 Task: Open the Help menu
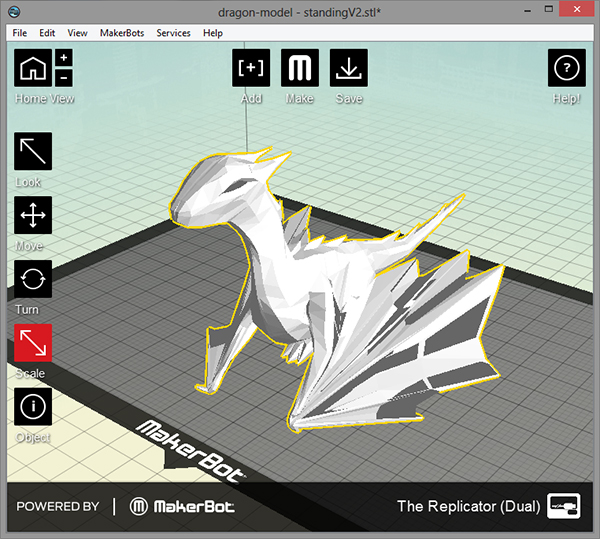click(x=213, y=33)
